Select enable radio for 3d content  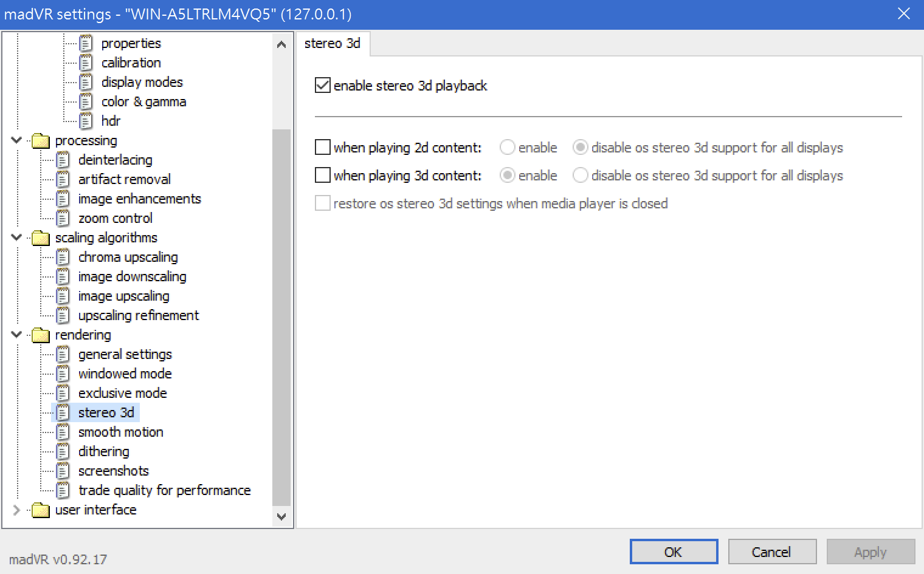point(508,176)
